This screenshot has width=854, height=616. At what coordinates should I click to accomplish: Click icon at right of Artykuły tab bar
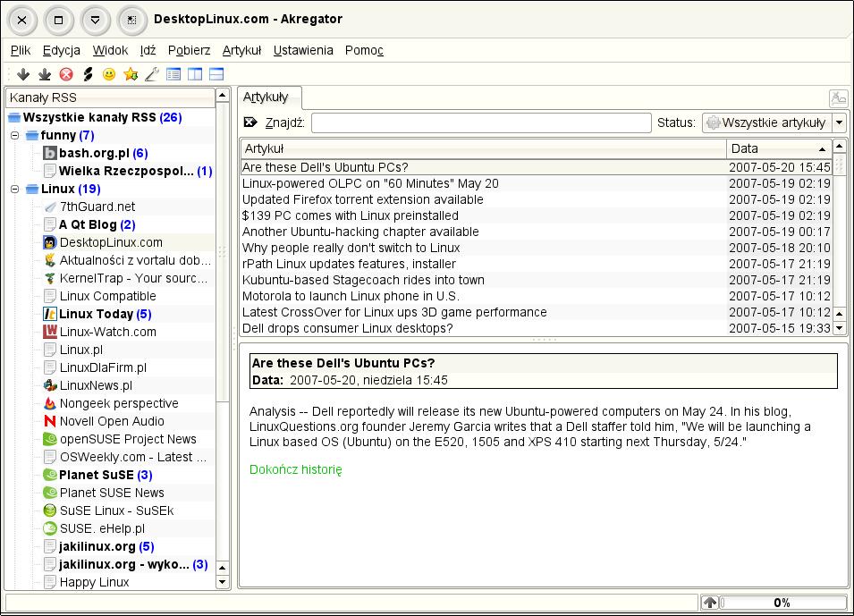click(x=838, y=98)
